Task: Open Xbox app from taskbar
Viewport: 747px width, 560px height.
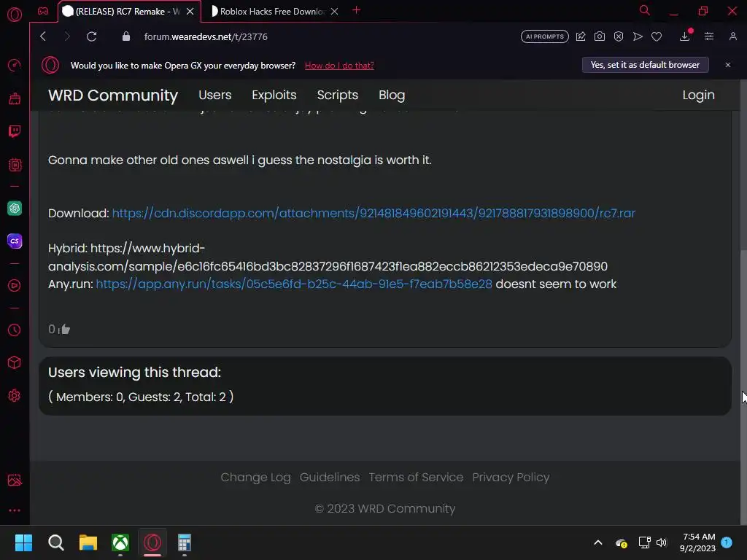Action: point(120,542)
